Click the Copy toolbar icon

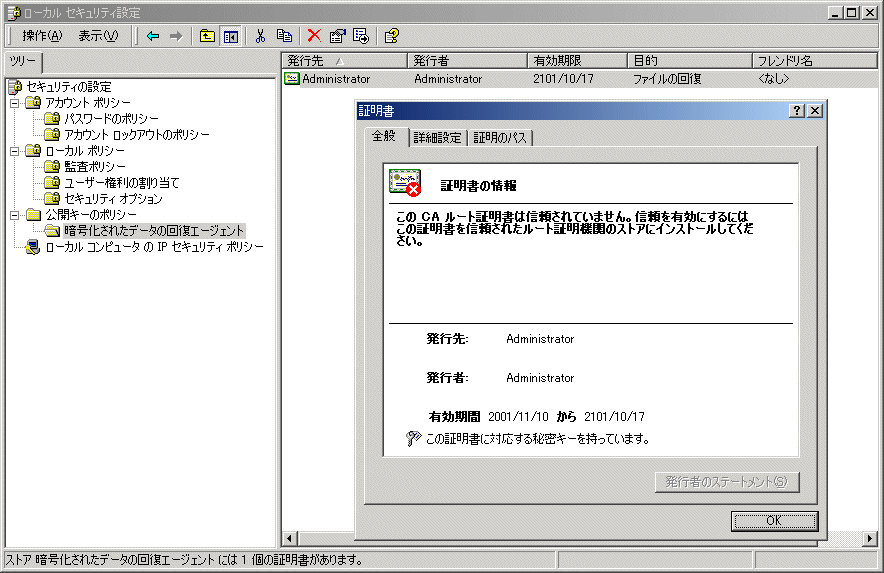point(284,36)
